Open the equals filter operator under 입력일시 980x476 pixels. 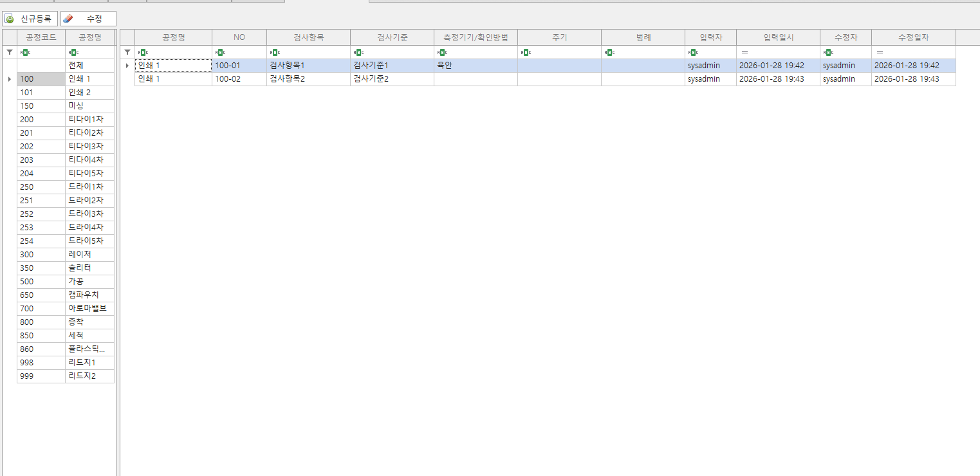click(x=744, y=52)
